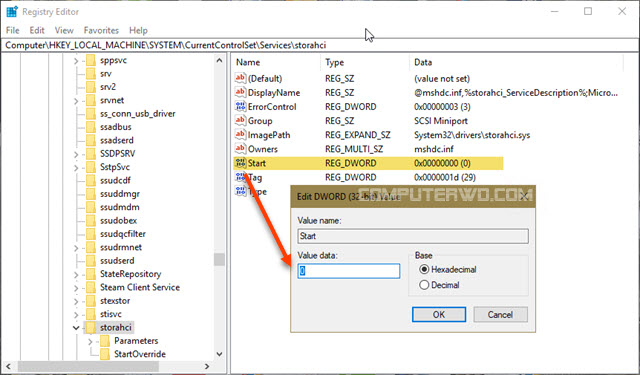
Task: Click the StateRepository folder icon
Action: click(91, 274)
